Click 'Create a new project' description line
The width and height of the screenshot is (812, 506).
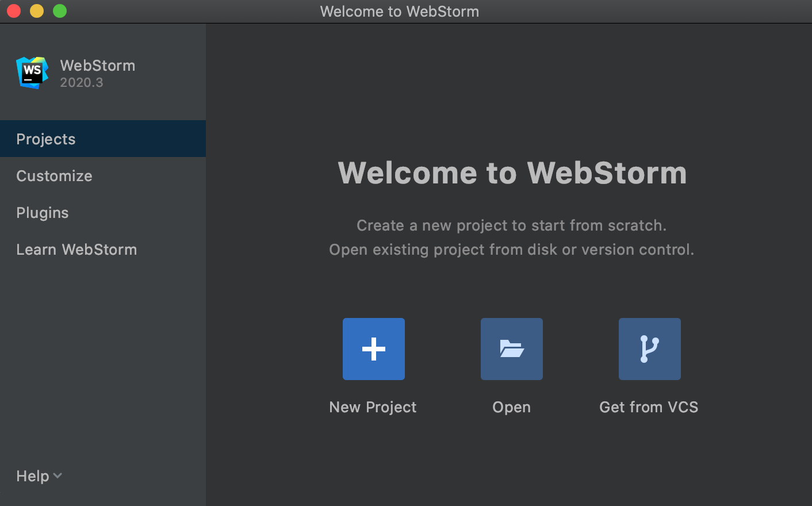(x=512, y=225)
